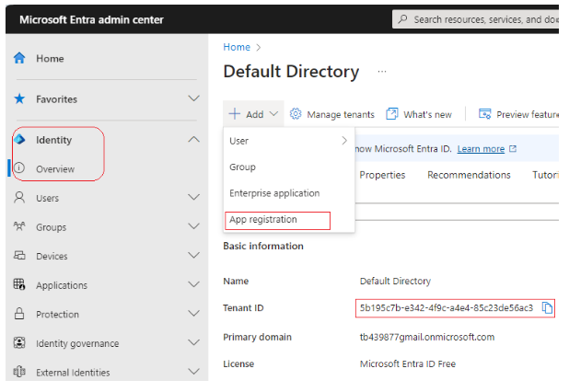Click the Manage tenants gear icon
569x392 pixels.
coord(296,114)
